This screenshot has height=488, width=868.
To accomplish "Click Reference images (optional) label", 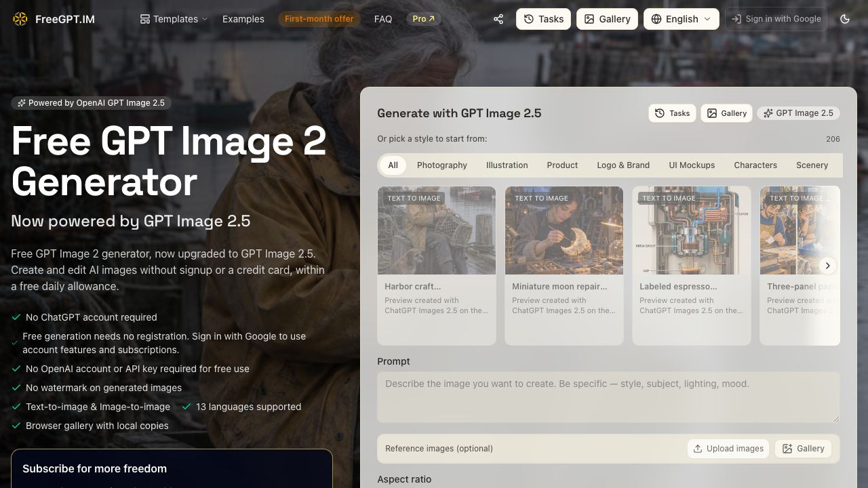I will [x=439, y=449].
